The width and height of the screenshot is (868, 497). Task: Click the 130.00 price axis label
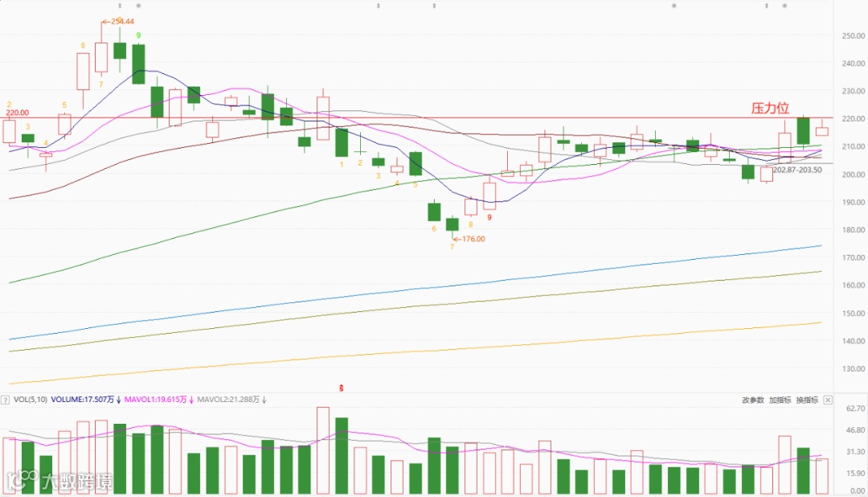[x=853, y=368]
